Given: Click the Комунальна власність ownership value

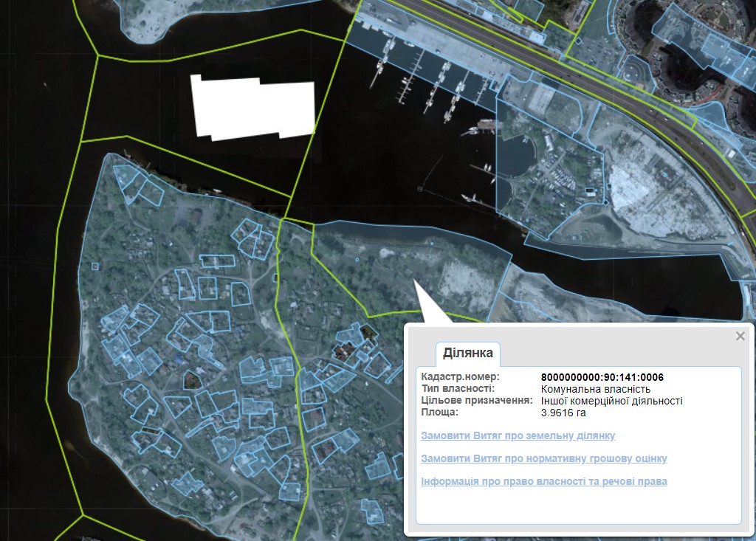Looking at the screenshot, I should pos(595,390).
